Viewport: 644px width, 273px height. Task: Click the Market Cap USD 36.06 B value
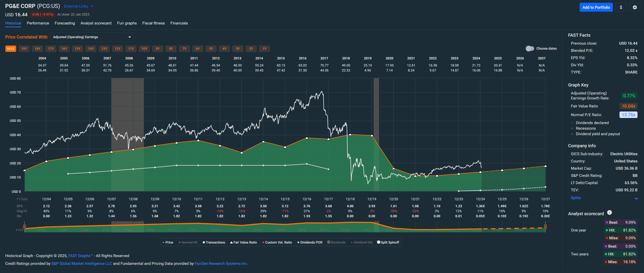click(x=626, y=168)
